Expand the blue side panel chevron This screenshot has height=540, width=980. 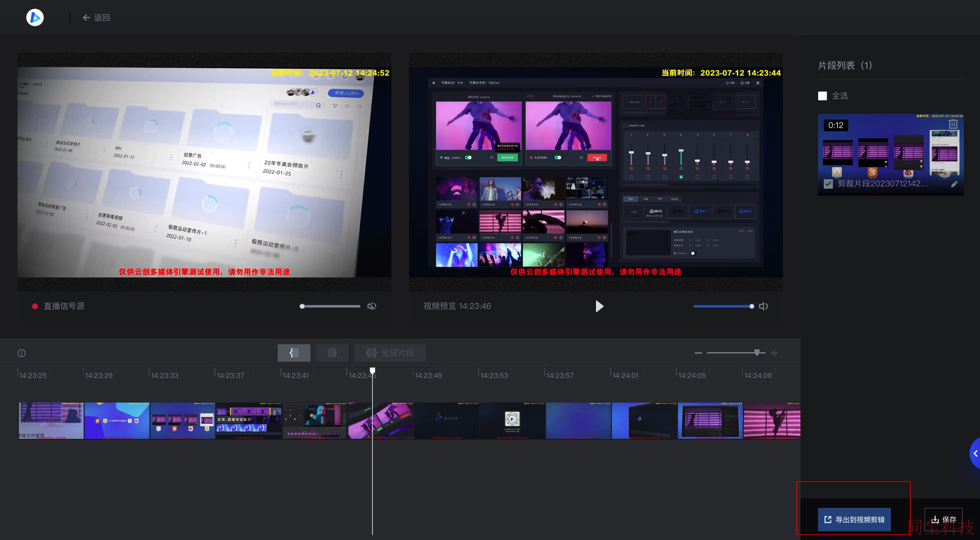point(975,453)
